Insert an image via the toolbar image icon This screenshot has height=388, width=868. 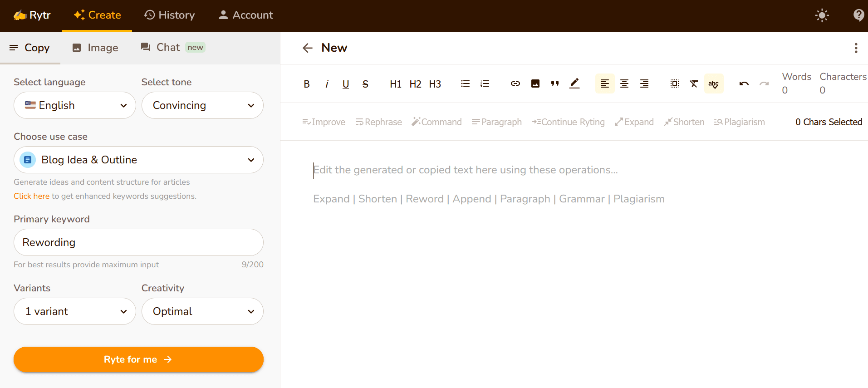pos(535,84)
